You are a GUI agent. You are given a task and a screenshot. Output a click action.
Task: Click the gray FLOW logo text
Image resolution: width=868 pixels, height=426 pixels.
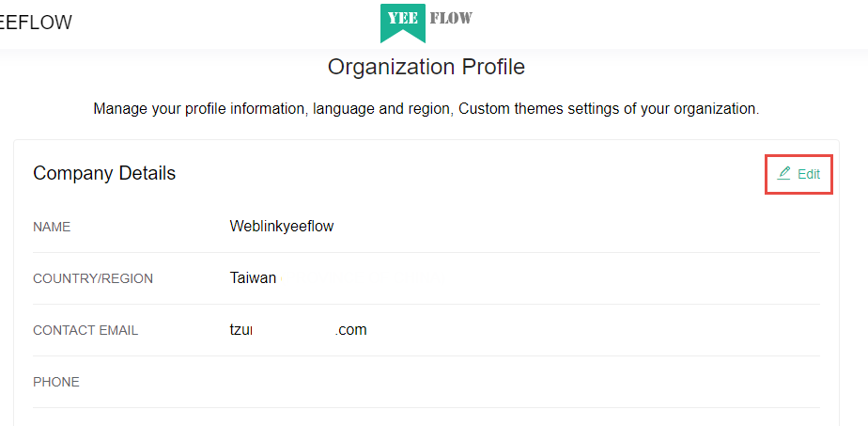[x=451, y=18]
